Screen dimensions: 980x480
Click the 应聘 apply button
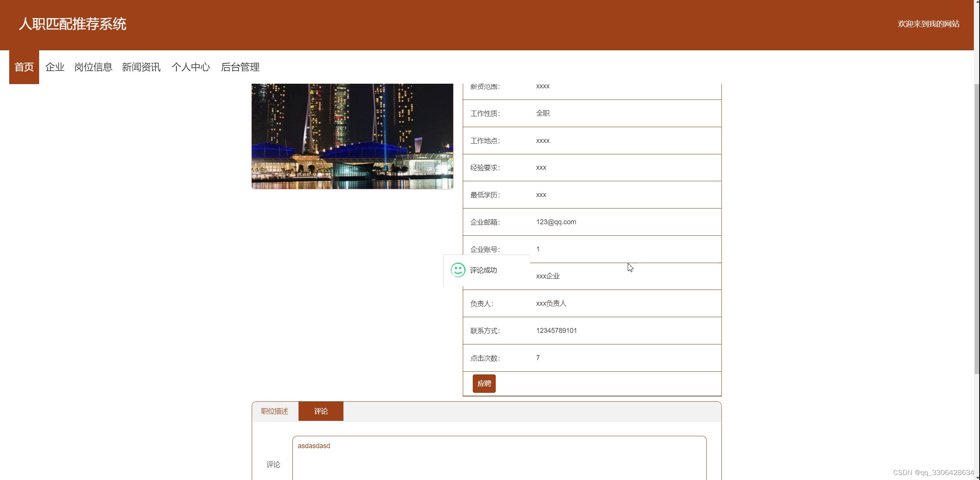[x=484, y=383]
